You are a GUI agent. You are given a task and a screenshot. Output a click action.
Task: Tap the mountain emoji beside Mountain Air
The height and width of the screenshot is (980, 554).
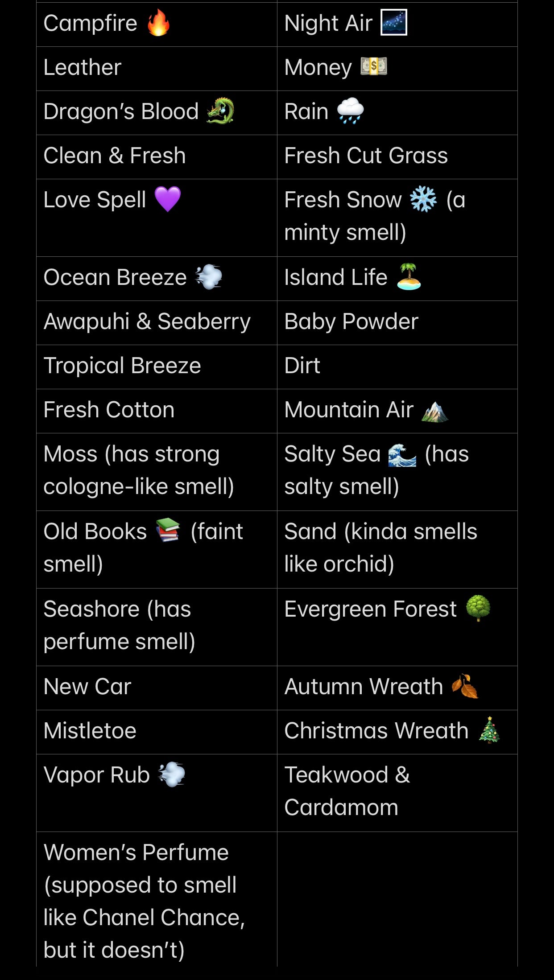(434, 410)
